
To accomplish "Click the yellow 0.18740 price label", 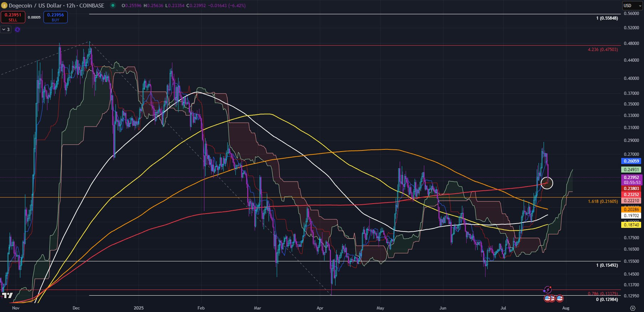I will [x=631, y=225].
